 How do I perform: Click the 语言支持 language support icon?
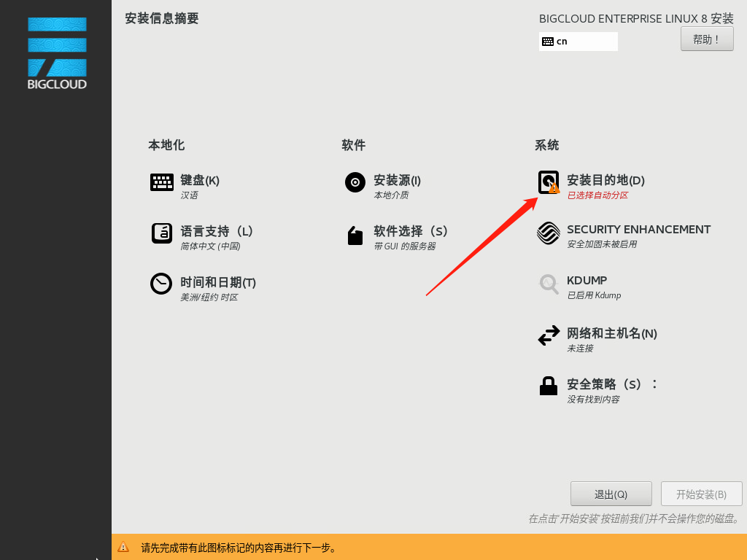(x=161, y=233)
